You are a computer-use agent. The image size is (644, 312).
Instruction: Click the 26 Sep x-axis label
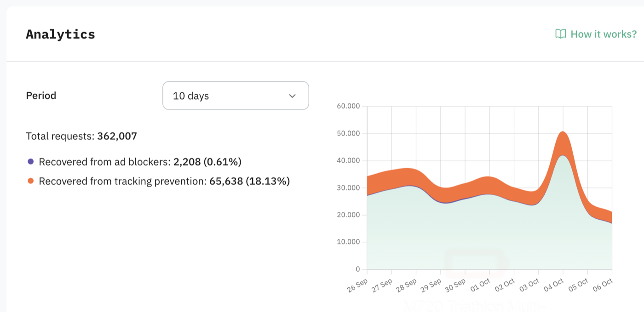[356, 285]
